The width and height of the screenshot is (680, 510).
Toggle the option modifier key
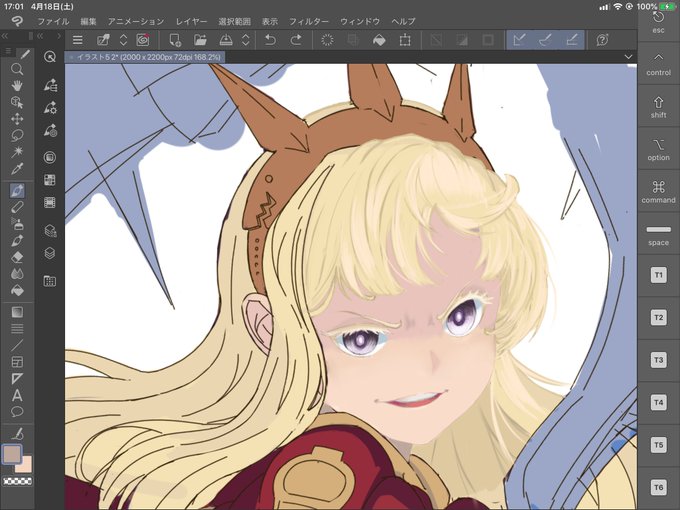pos(658,149)
